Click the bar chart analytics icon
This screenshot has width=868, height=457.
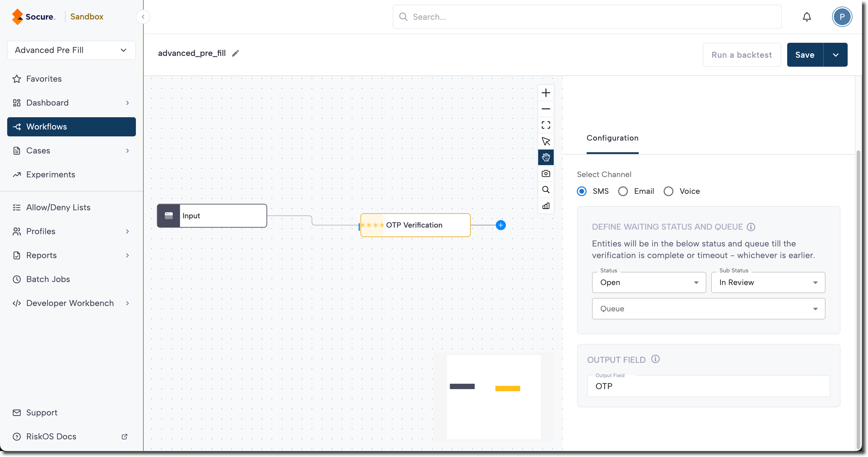[546, 206]
